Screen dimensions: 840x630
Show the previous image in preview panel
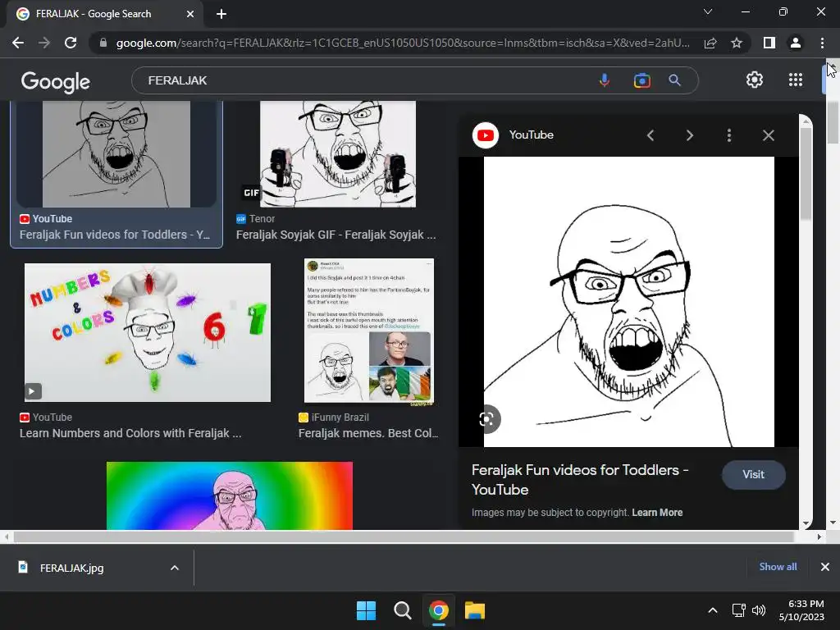point(651,135)
